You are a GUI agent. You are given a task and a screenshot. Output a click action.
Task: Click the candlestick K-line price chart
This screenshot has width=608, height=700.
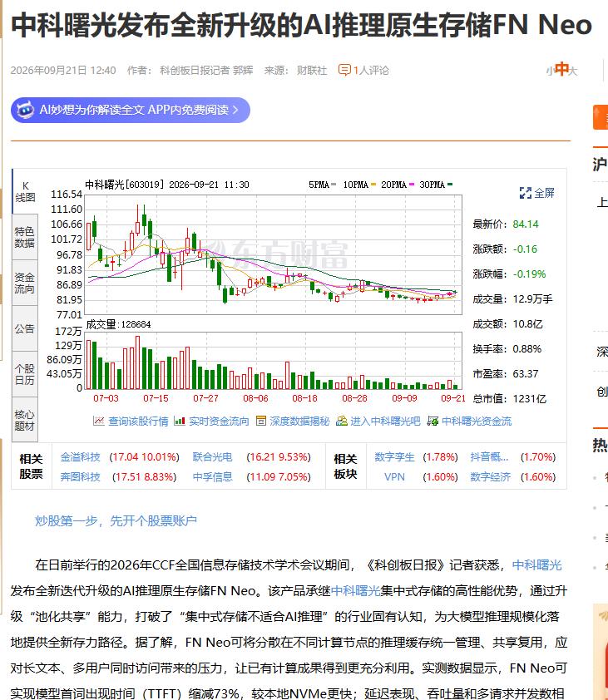coord(273,254)
